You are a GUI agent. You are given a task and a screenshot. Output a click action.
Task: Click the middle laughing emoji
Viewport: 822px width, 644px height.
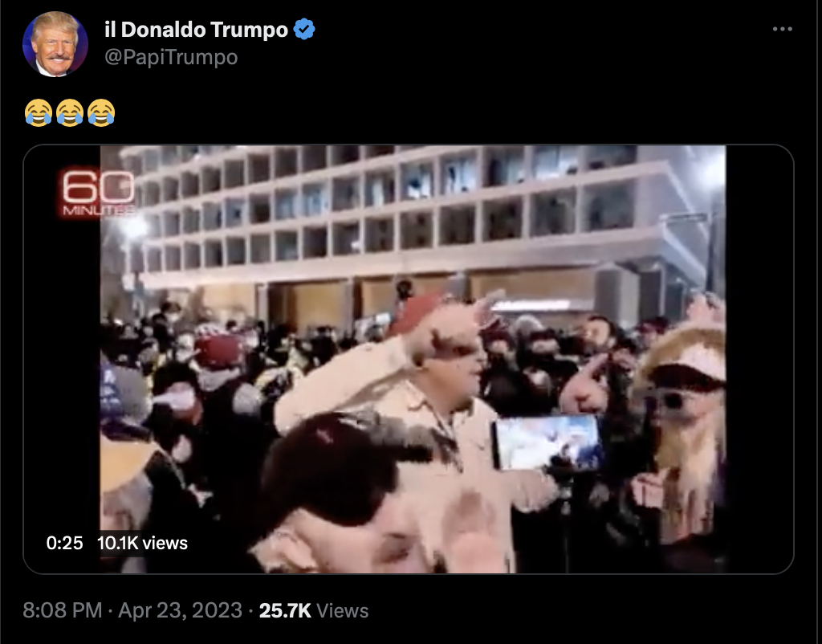[x=70, y=112]
